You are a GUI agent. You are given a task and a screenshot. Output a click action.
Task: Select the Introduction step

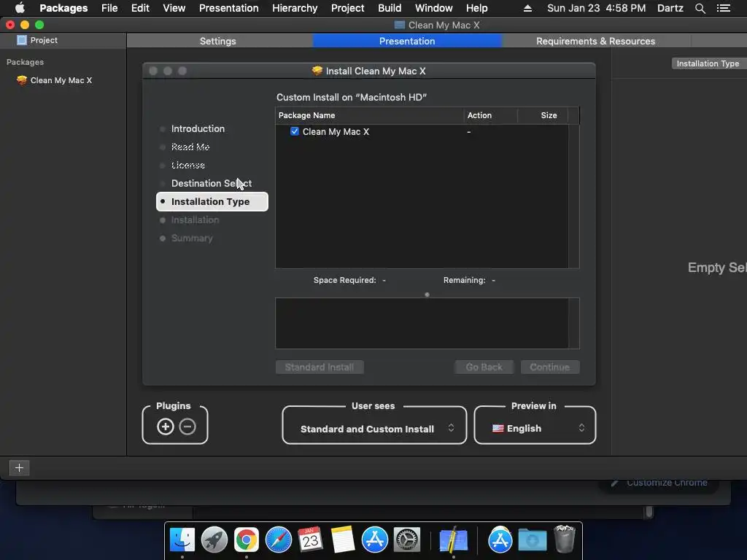click(x=198, y=128)
